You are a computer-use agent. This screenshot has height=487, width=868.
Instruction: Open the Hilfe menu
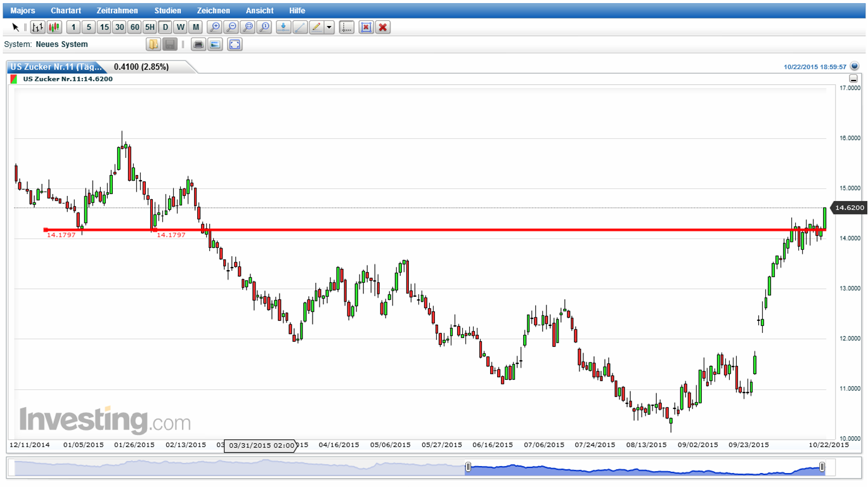pyautogui.click(x=297, y=11)
